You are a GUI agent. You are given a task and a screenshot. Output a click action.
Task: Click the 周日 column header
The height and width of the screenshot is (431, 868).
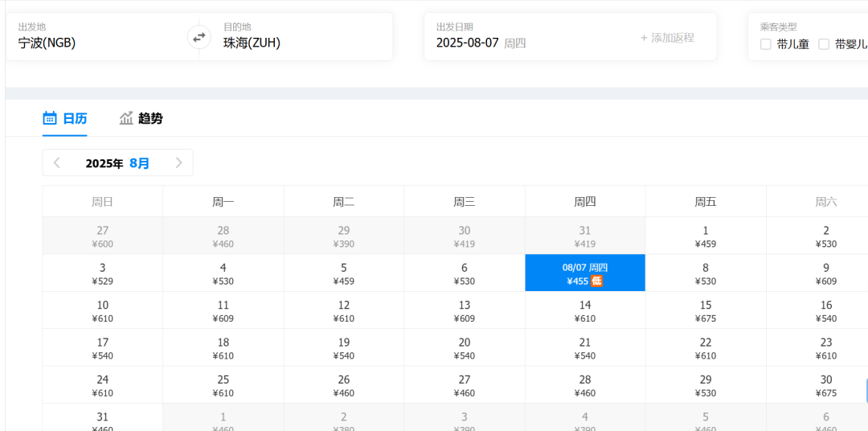pos(102,202)
